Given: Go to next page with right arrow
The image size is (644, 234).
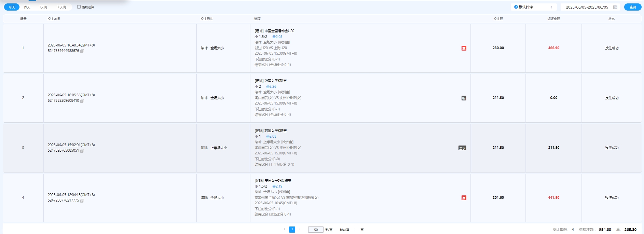Looking at the screenshot, I should point(300,229).
